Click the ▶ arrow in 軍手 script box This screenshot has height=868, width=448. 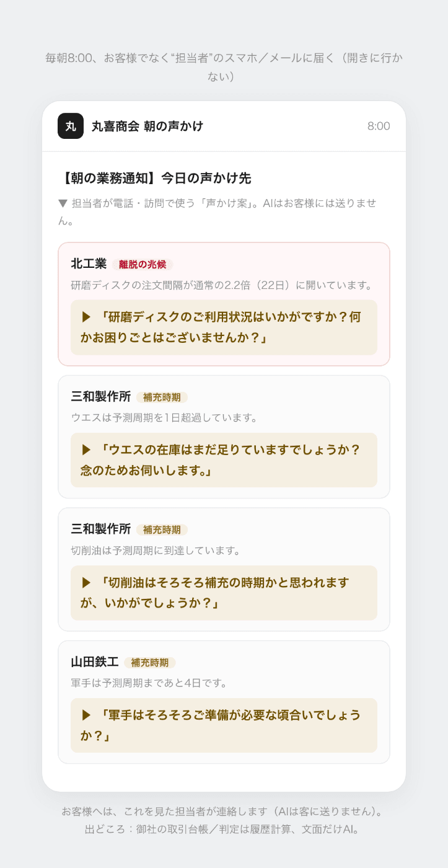tap(86, 715)
